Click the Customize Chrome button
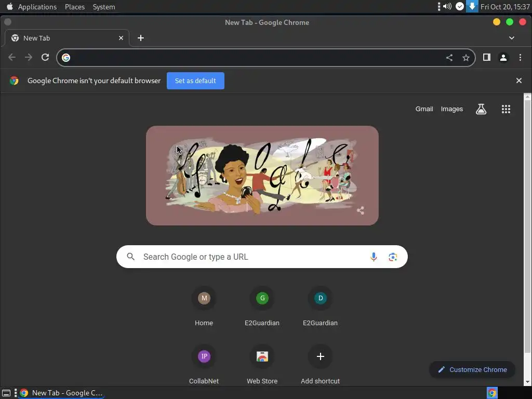The image size is (532, 399). 472,369
